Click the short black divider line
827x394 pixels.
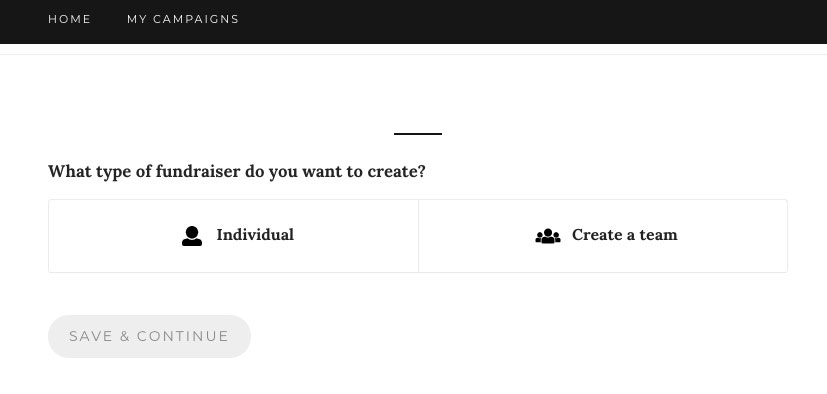[418, 134]
